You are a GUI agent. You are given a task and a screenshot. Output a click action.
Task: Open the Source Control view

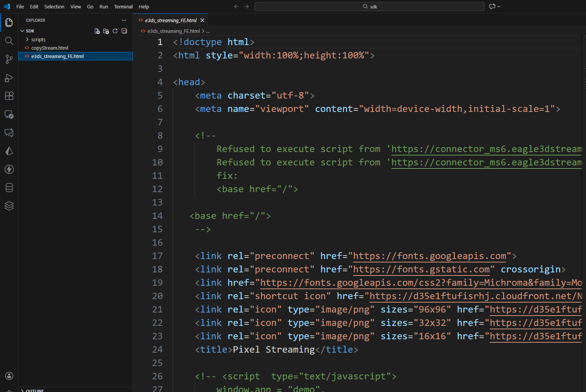click(9, 59)
